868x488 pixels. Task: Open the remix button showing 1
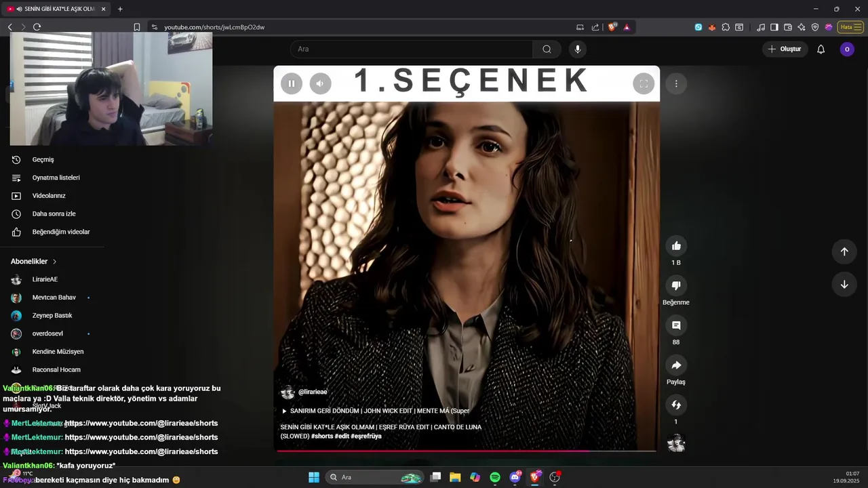pos(676,405)
